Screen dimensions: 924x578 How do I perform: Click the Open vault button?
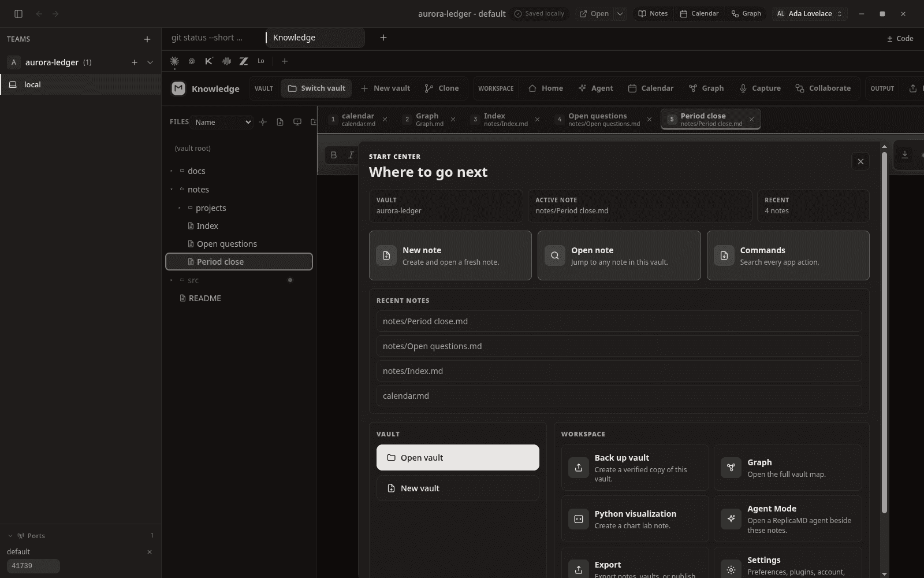(457, 458)
